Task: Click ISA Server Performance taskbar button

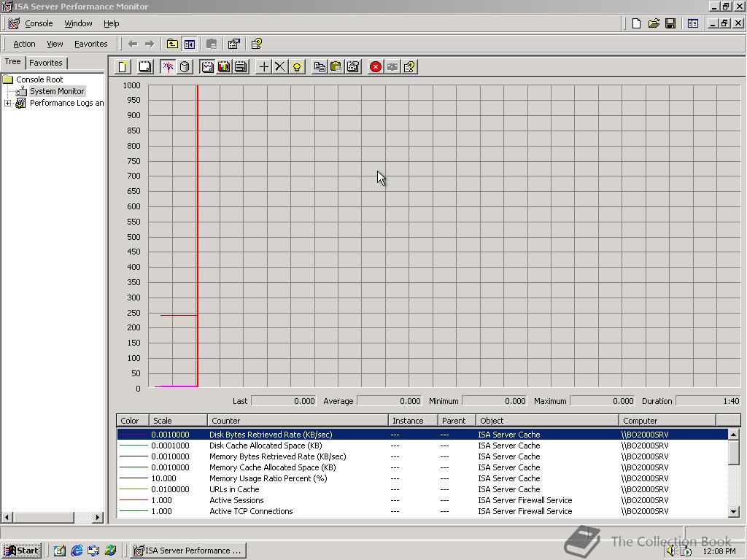Action: coord(189,551)
